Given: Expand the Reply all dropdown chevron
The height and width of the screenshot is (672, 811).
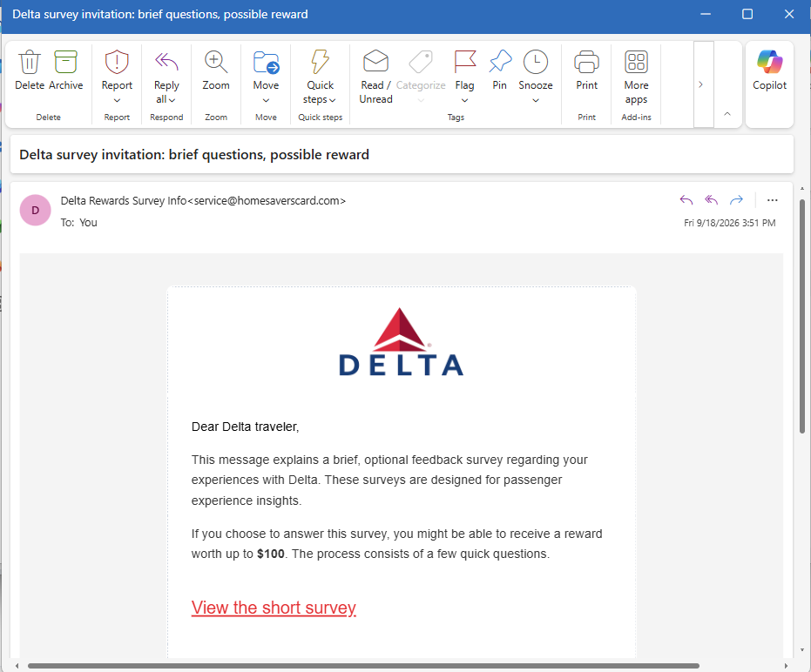Looking at the screenshot, I should click(x=172, y=100).
